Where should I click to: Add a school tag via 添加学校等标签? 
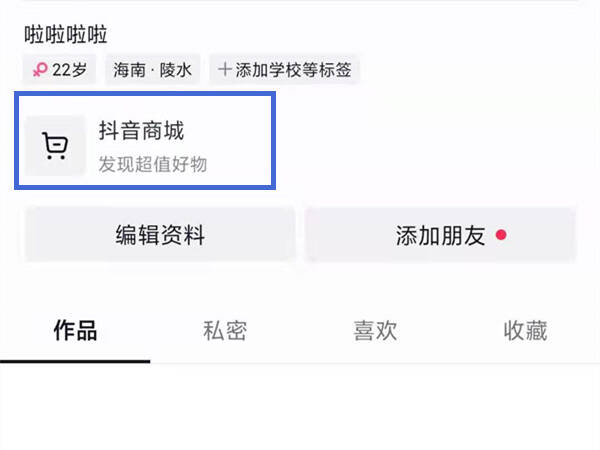284,70
